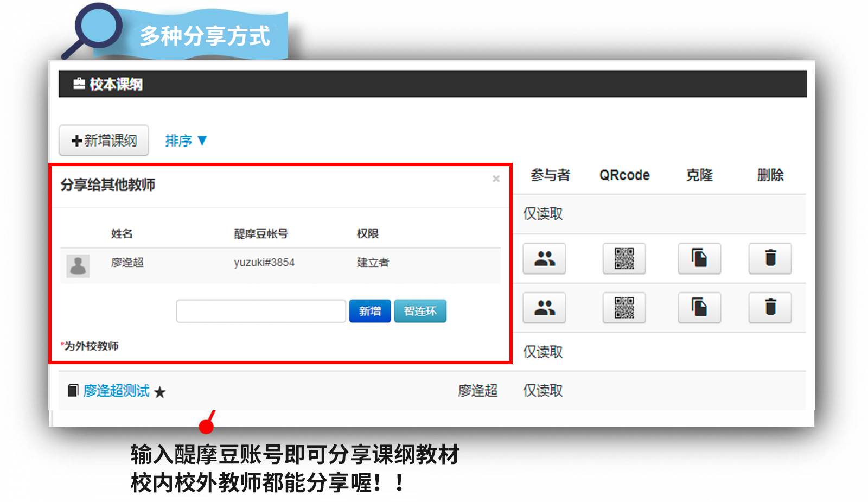Close the 分享给其他教师 dialog
The image size is (868, 502).
tap(496, 179)
